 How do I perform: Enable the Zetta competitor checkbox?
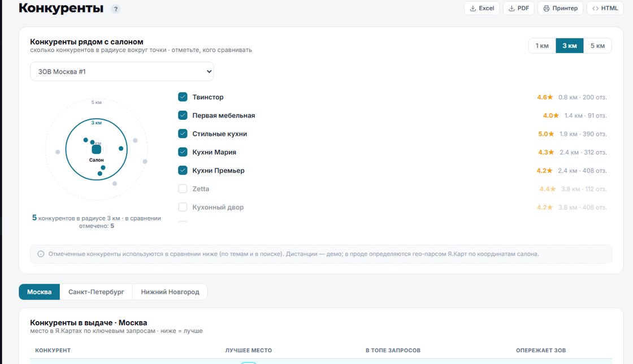click(x=183, y=188)
